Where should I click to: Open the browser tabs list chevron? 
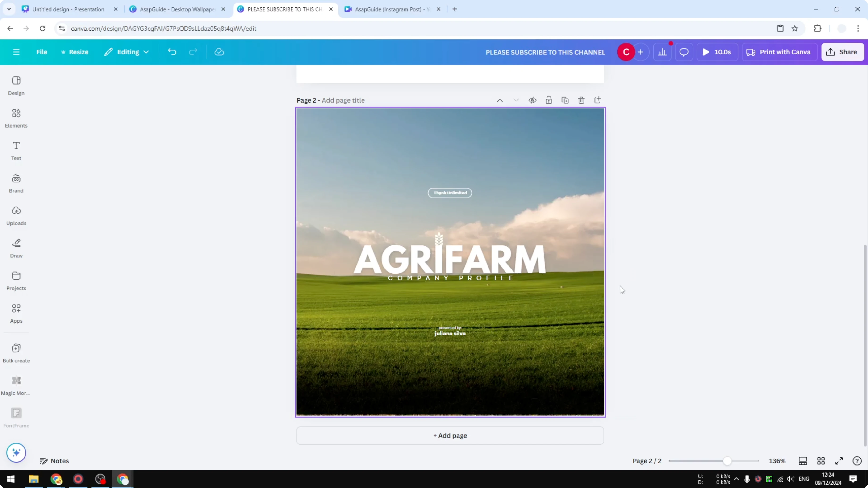[x=9, y=9]
